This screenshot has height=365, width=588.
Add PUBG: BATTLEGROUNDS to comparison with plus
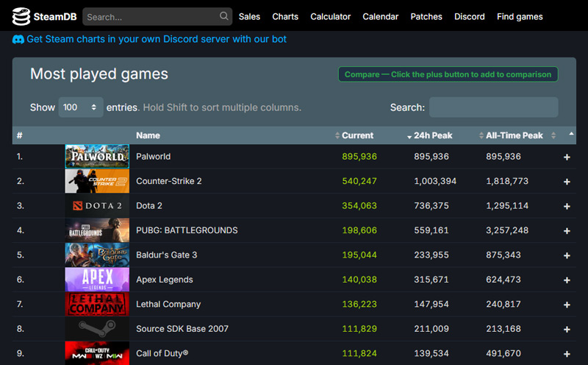pyautogui.click(x=567, y=231)
